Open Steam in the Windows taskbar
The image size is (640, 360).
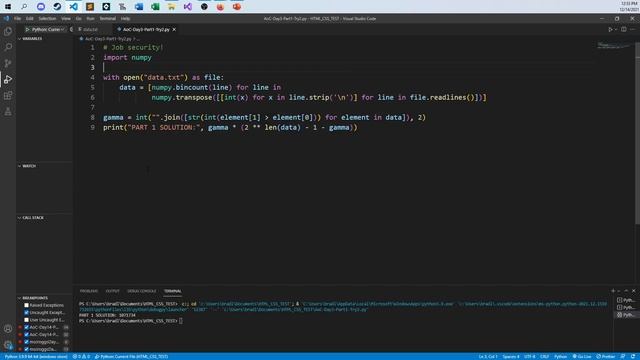57,7
